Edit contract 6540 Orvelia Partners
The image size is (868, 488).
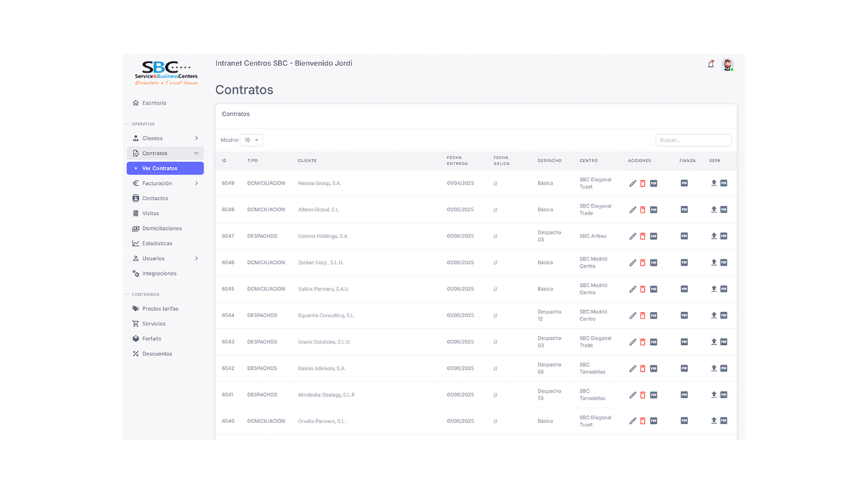(632, 421)
